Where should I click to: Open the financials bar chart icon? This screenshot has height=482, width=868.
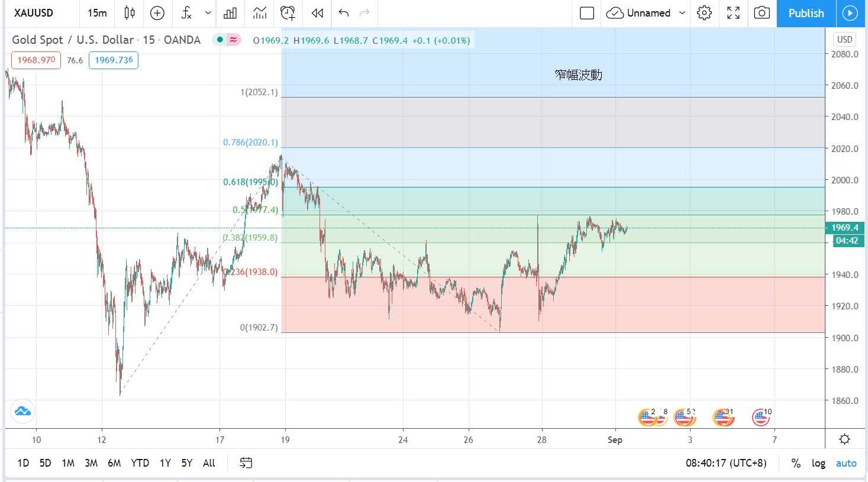pos(230,13)
